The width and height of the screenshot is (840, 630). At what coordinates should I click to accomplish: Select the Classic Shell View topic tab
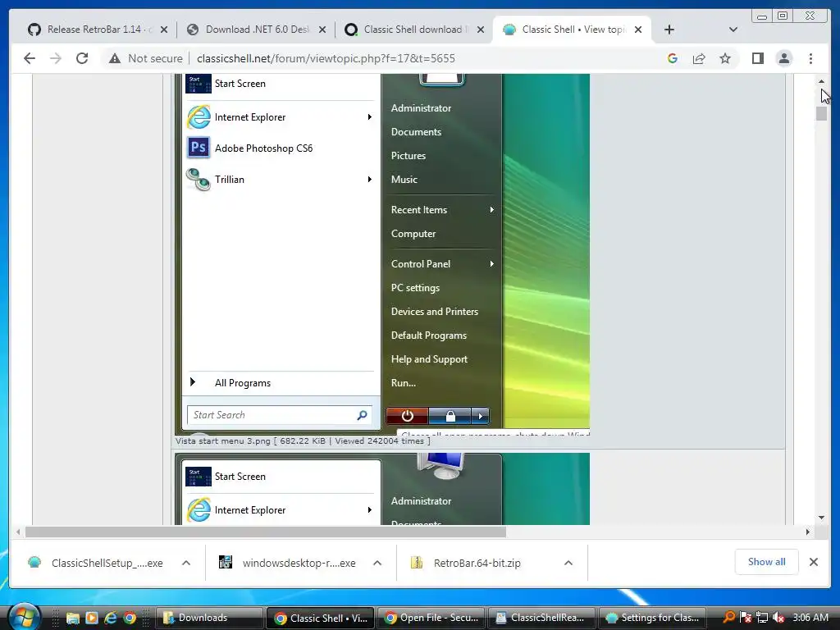[571, 30]
